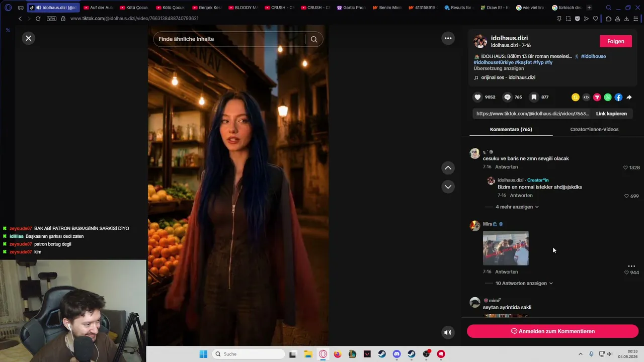644x362 pixels.
Task: Open the three-dot video options menu
Action: pyautogui.click(x=448, y=38)
